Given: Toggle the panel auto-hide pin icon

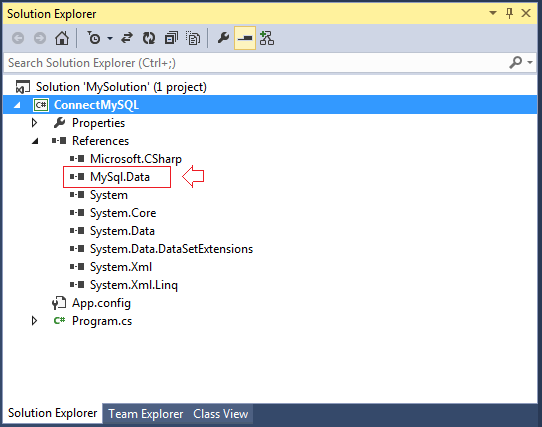Looking at the screenshot, I should pos(509,13).
